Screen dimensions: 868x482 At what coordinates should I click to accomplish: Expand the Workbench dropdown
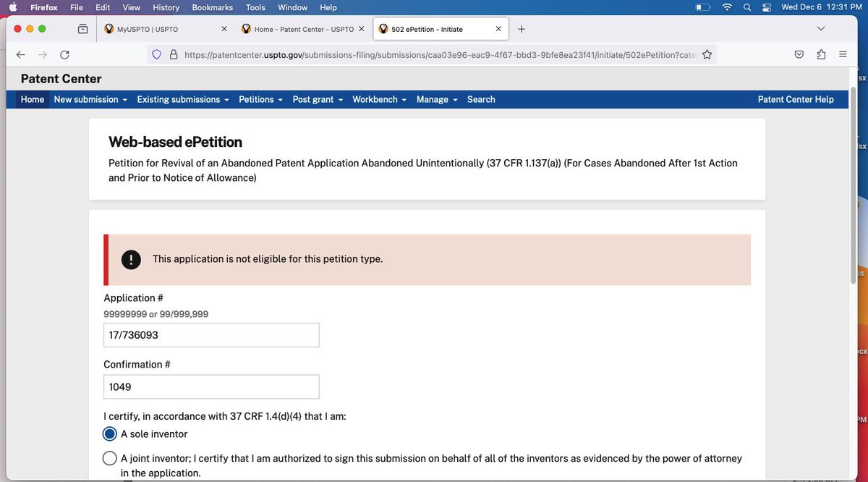coord(379,99)
